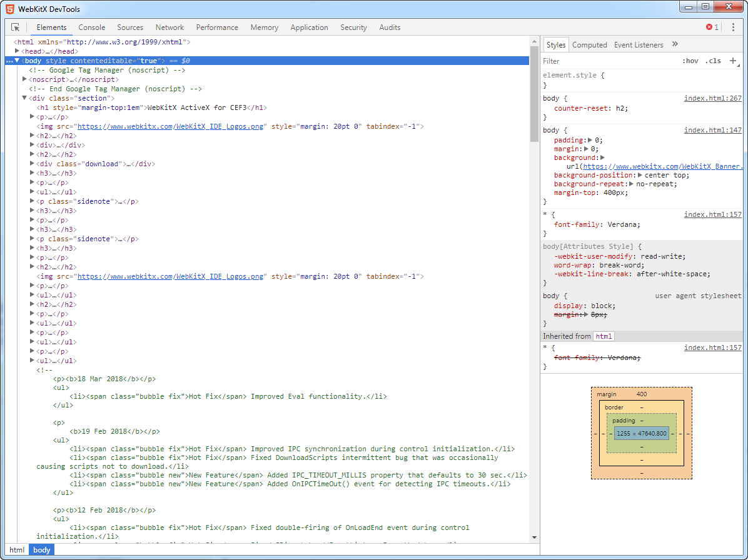748x560 pixels.
Task: Click the 19 Feb 2018 commented line
Action: tap(114, 431)
